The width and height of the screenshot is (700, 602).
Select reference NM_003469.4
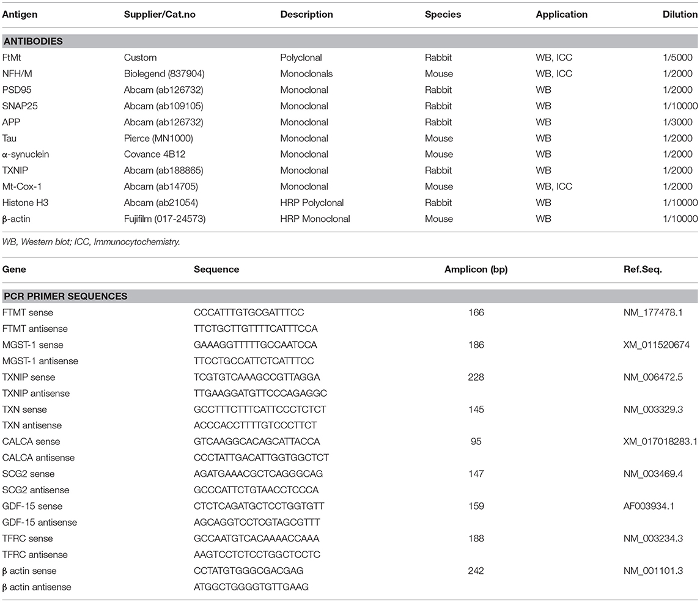(x=653, y=474)
